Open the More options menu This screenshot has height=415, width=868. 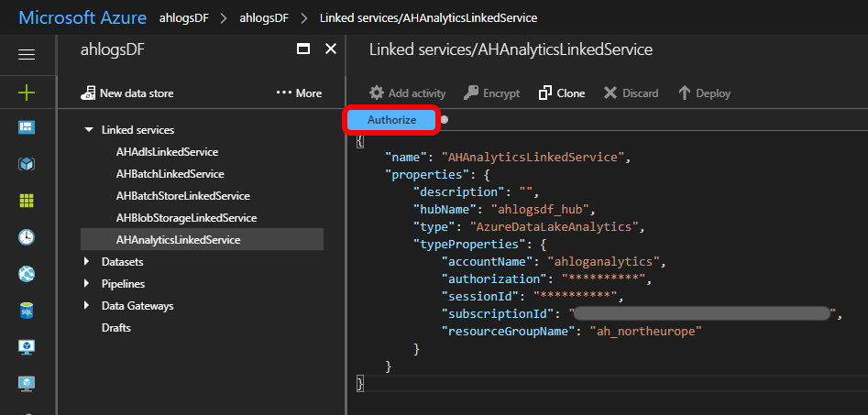point(299,93)
